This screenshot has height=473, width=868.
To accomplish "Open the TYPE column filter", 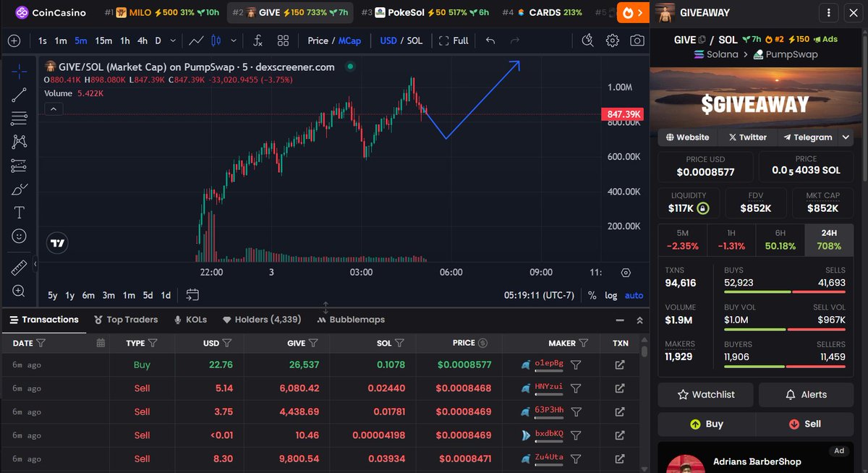I will 153,343.
